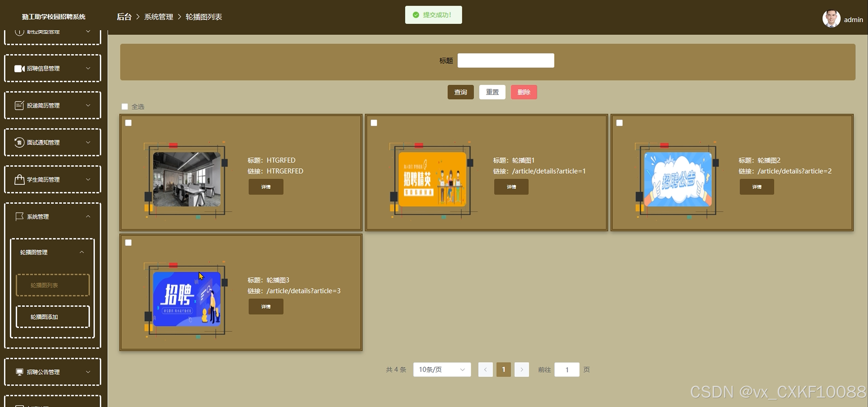
Task: Toggle the 全选 select-all checkbox
Action: click(125, 106)
